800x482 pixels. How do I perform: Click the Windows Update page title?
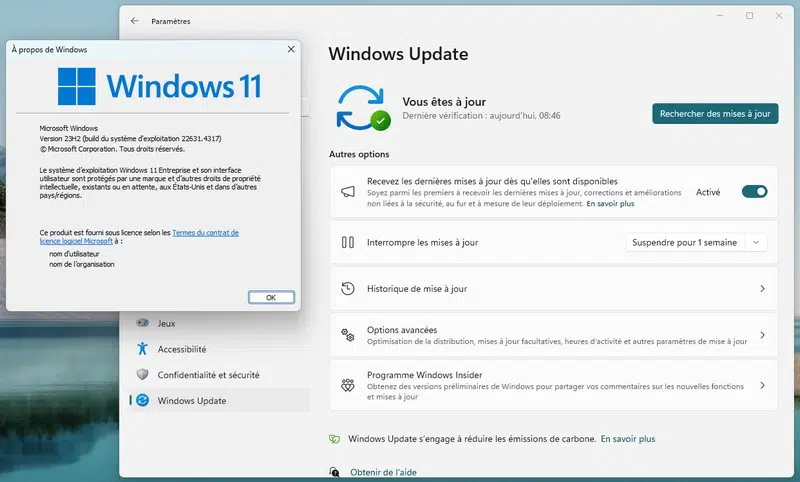pyautogui.click(x=398, y=54)
